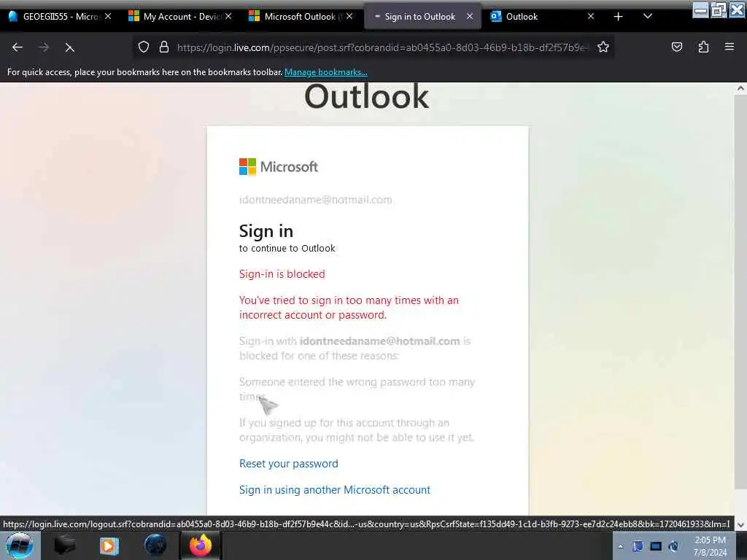The height and width of the screenshot is (560, 747).
Task: Open the Firefox hamburger menu
Action: [x=729, y=47]
